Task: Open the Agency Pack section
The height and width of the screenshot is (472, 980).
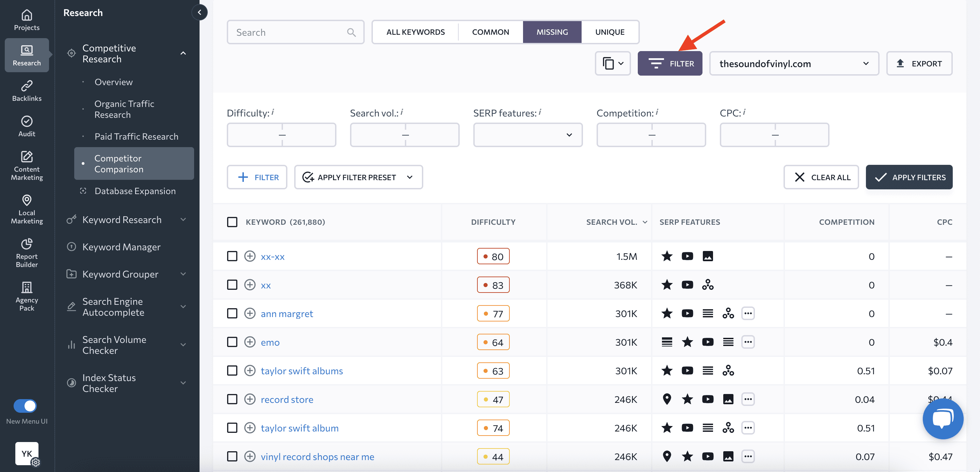Action: point(26,296)
